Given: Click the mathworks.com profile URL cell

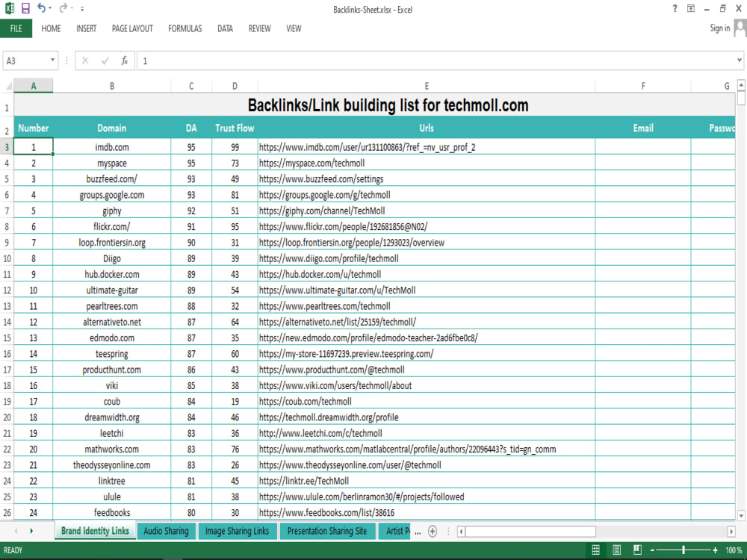Looking at the screenshot, I should 427,449.
